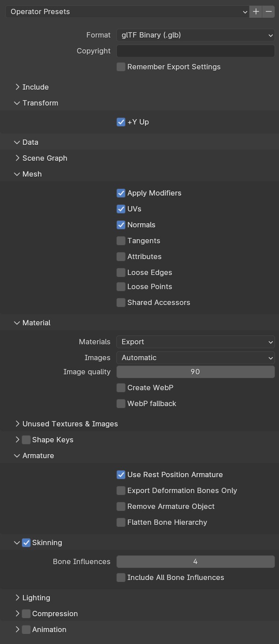Enable Remember Export Settings checkbox

pyautogui.click(x=121, y=67)
